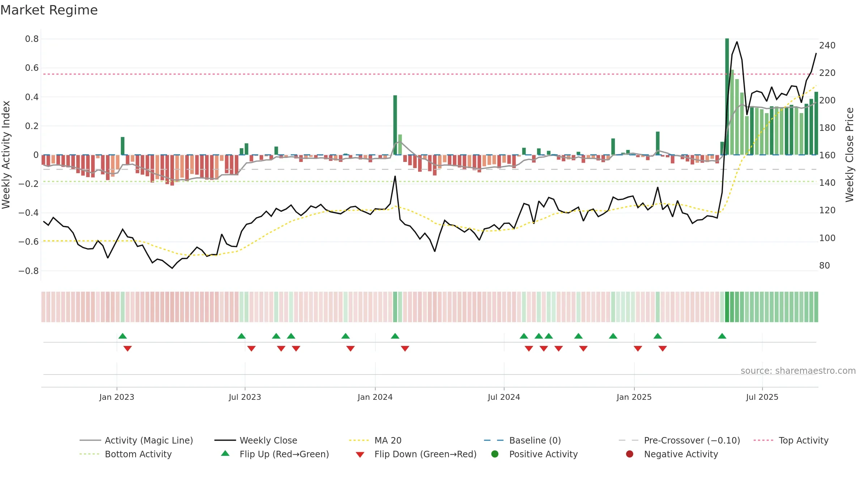
Task: Click the flip-up marker just before Jul 2023
Action: (242, 336)
